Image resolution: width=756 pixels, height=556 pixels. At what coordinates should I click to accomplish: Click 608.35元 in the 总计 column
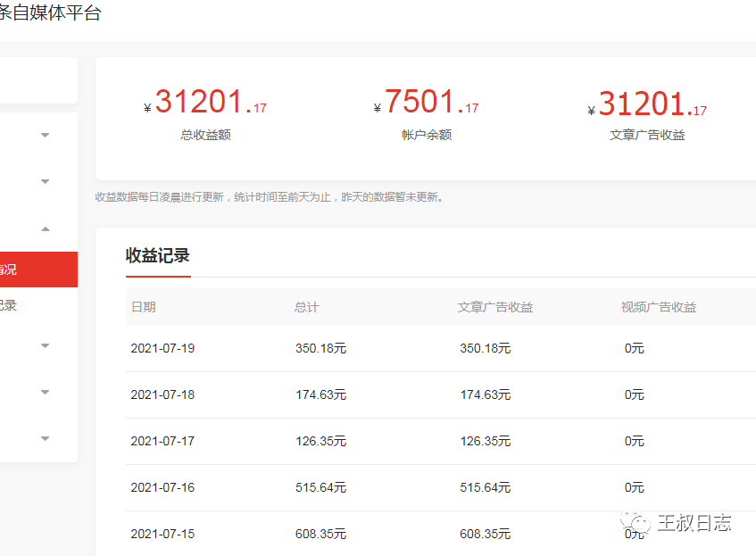320,534
